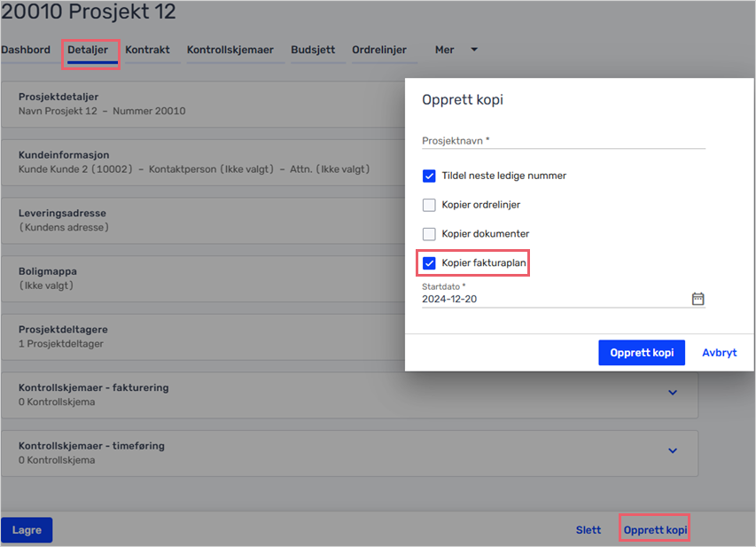Screen dimensions: 756x547
Task: Uncheck Kopier fakturaplan checkbox
Action: pyautogui.click(x=429, y=263)
